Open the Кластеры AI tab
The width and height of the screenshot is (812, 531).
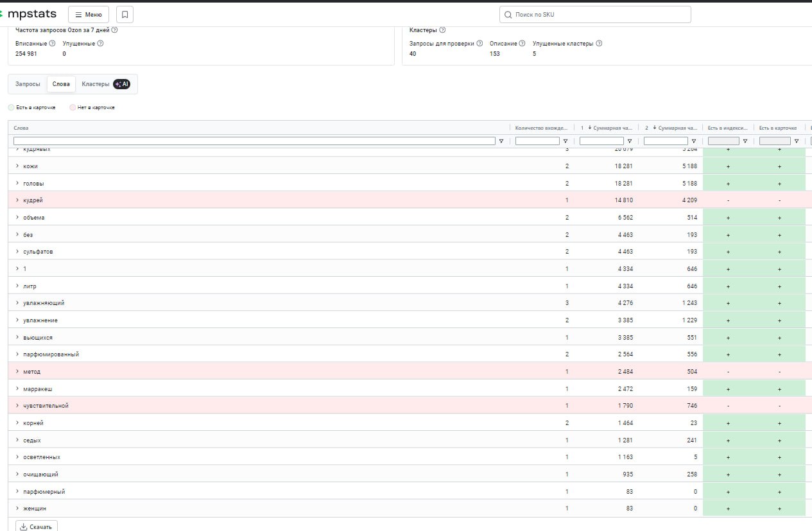click(x=106, y=84)
